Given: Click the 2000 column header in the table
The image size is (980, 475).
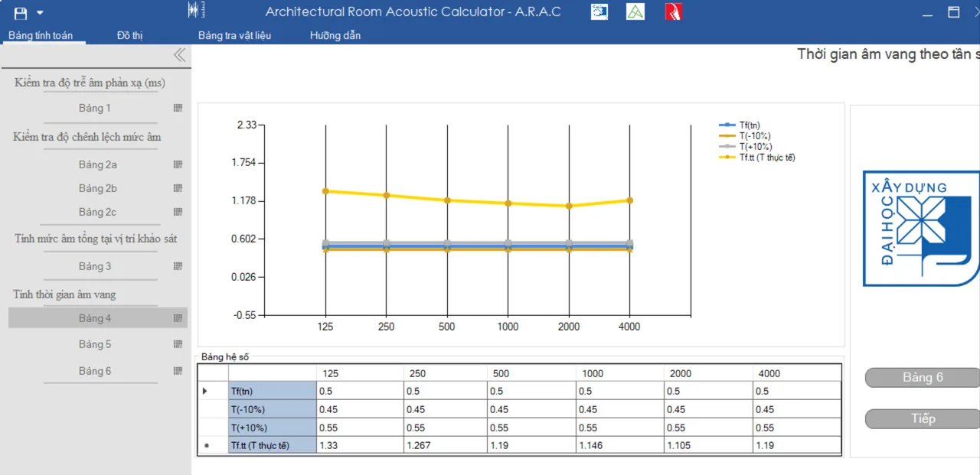Looking at the screenshot, I should coord(708,373).
